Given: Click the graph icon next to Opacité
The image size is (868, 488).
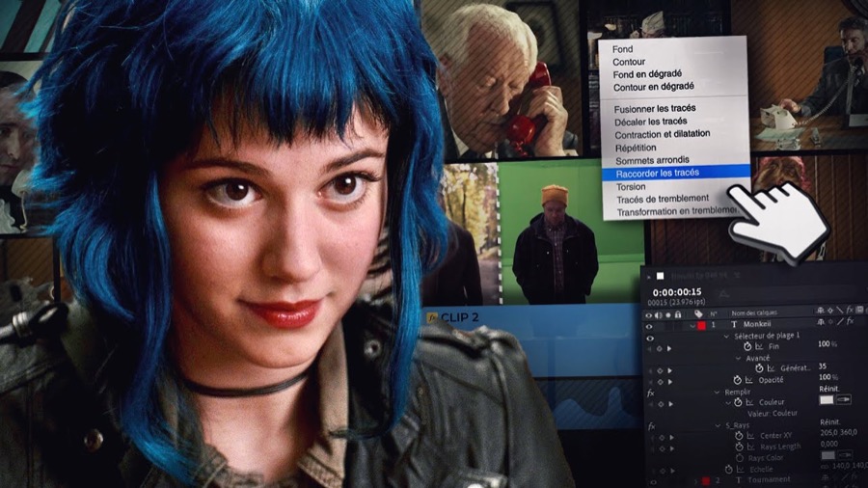Looking at the screenshot, I should [749, 380].
